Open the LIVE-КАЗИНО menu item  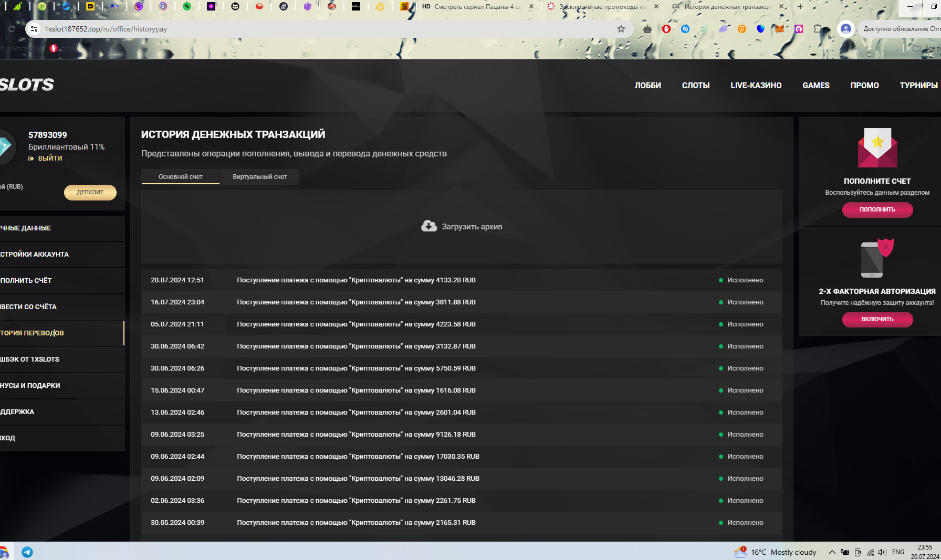[756, 86]
